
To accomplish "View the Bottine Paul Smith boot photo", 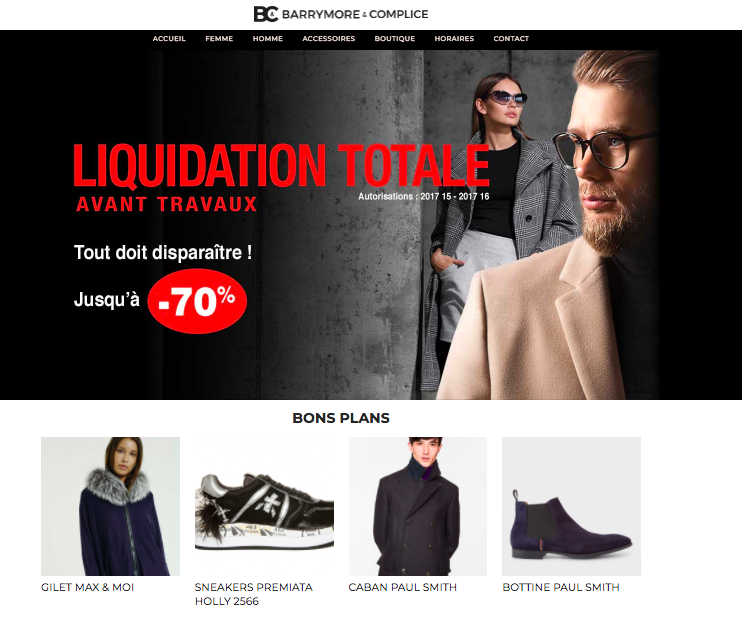I will tap(571, 506).
